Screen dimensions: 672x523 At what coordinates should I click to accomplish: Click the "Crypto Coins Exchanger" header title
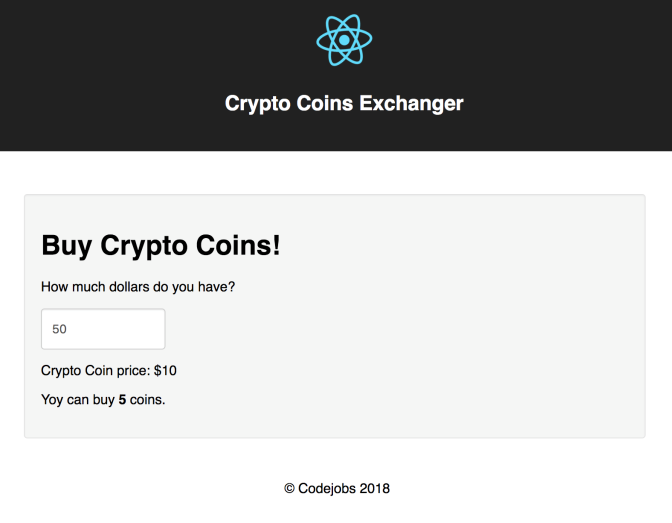pos(344,103)
